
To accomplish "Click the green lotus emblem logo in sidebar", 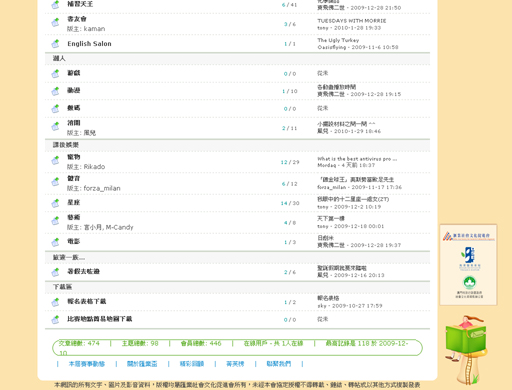I will 469,283.
